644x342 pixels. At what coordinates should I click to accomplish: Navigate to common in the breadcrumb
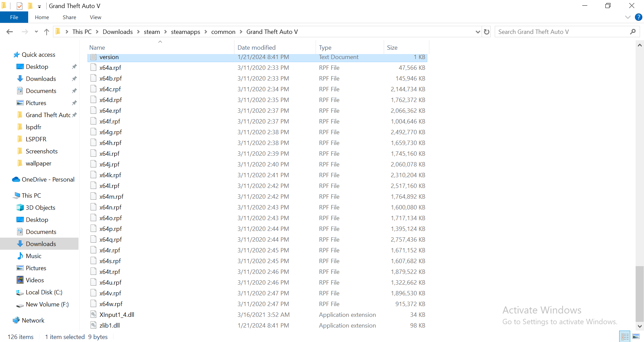point(223,32)
